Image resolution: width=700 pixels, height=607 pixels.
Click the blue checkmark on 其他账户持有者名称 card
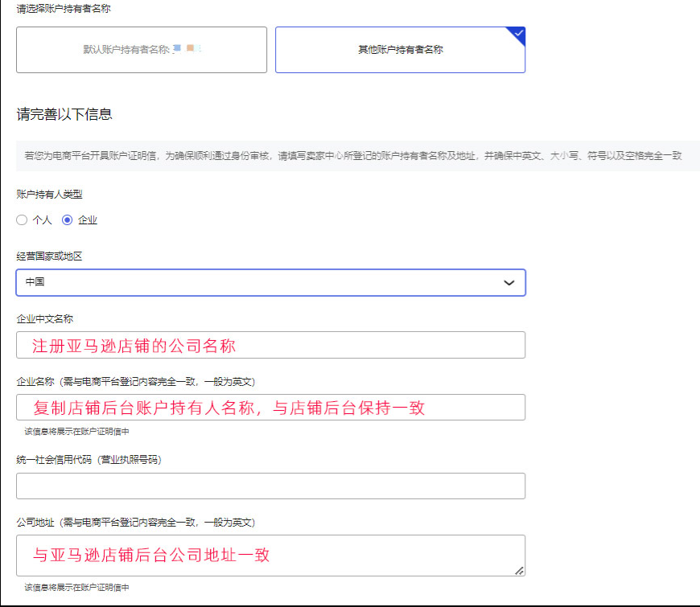[x=518, y=33]
